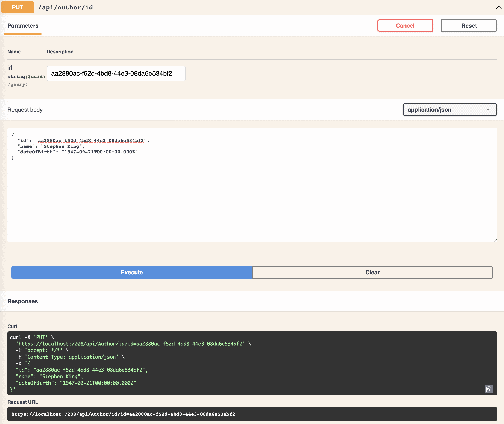Execute the PUT request

pyautogui.click(x=132, y=272)
